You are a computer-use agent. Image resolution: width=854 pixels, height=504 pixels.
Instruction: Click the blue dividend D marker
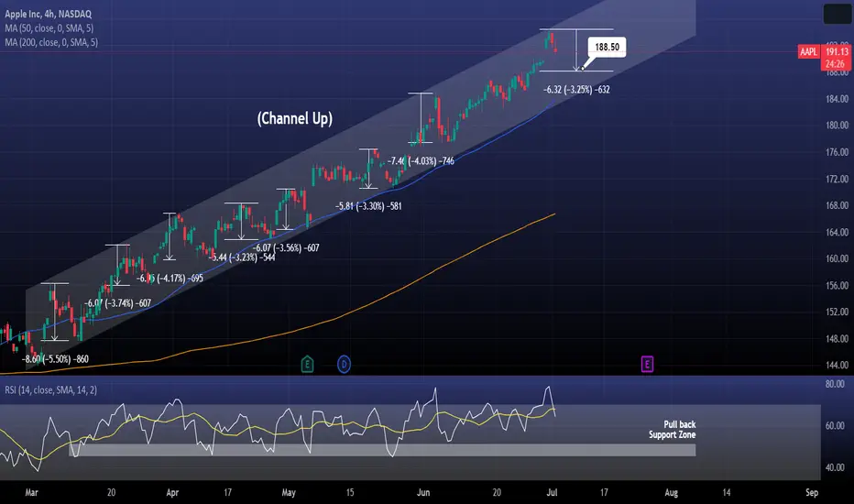[x=344, y=364]
